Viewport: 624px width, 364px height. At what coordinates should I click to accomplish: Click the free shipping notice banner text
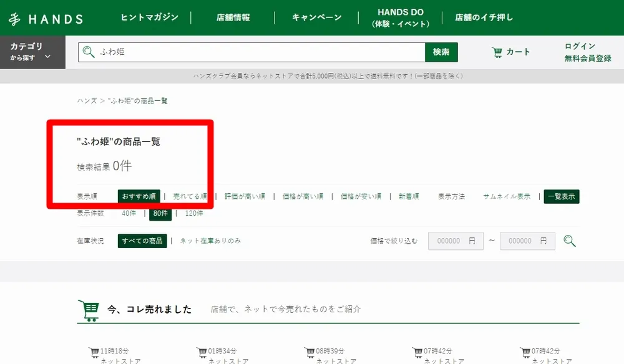[x=328, y=76]
